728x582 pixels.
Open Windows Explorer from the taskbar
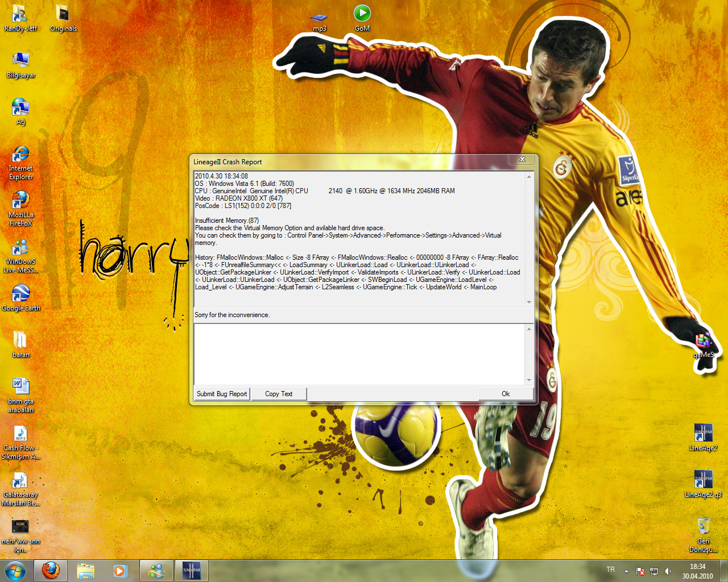point(85,571)
